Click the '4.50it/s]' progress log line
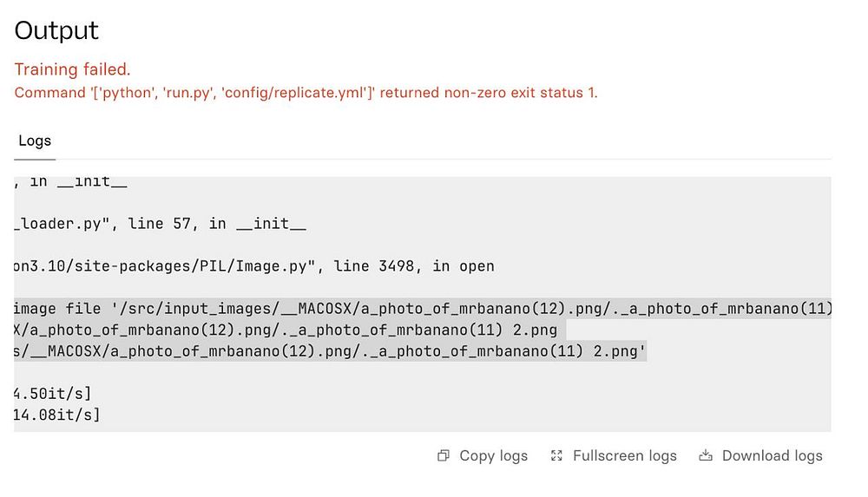Viewport: 868px width, 497px height. (52, 394)
